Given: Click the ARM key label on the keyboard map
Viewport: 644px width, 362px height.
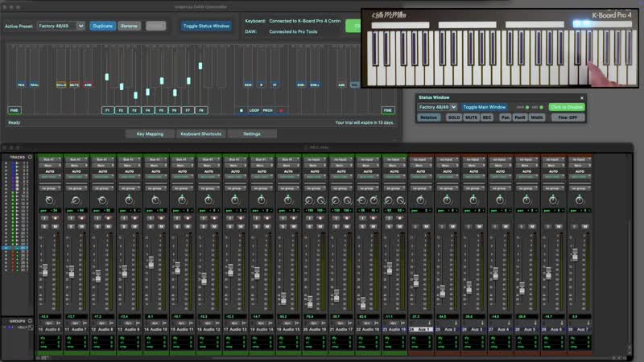Looking at the screenshot, I should point(88,85).
